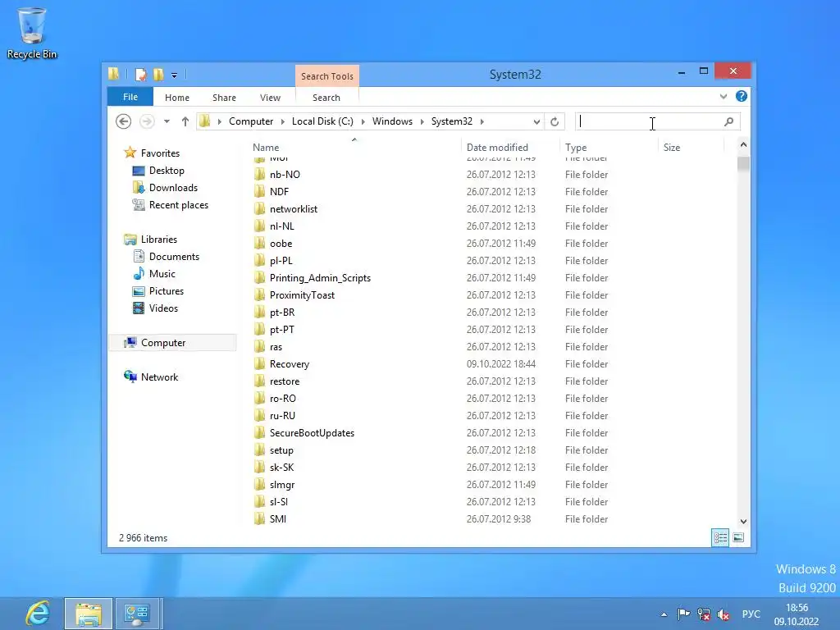Screen dimensions: 840x630
Task: Click the search magnifier icon
Action: pos(728,121)
